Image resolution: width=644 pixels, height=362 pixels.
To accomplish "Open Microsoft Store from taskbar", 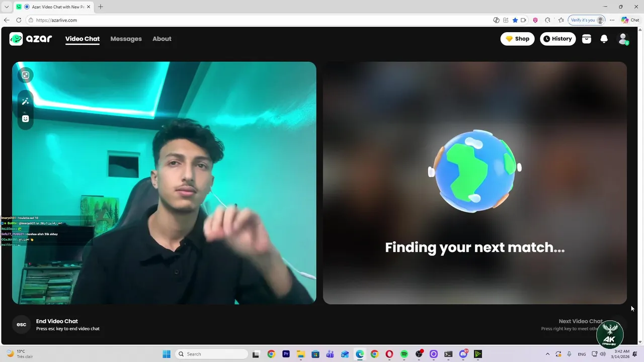I will (315, 354).
